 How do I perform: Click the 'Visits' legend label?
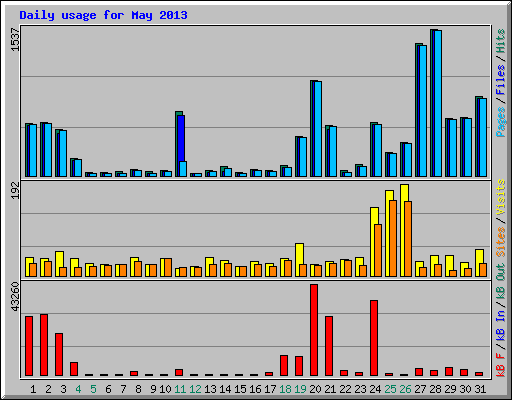pos(500,198)
